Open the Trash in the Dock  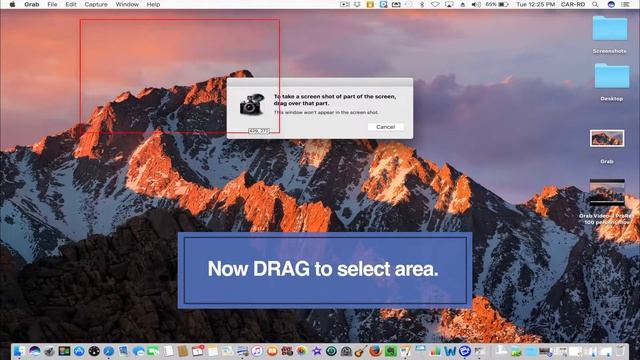(x=620, y=351)
